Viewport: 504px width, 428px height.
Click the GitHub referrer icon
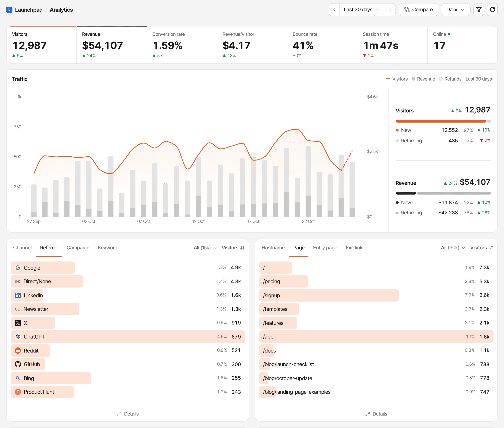pyautogui.click(x=18, y=364)
